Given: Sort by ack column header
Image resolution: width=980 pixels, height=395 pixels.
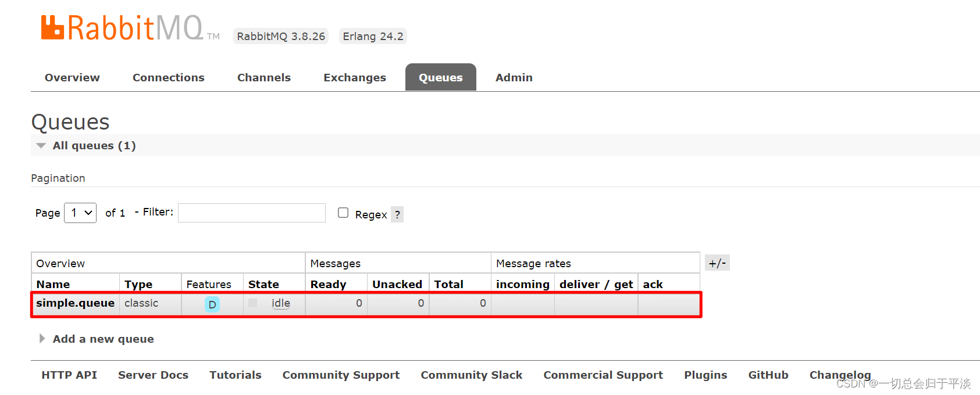Looking at the screenshot, I should pyautogui.click(x=653, y=284).
